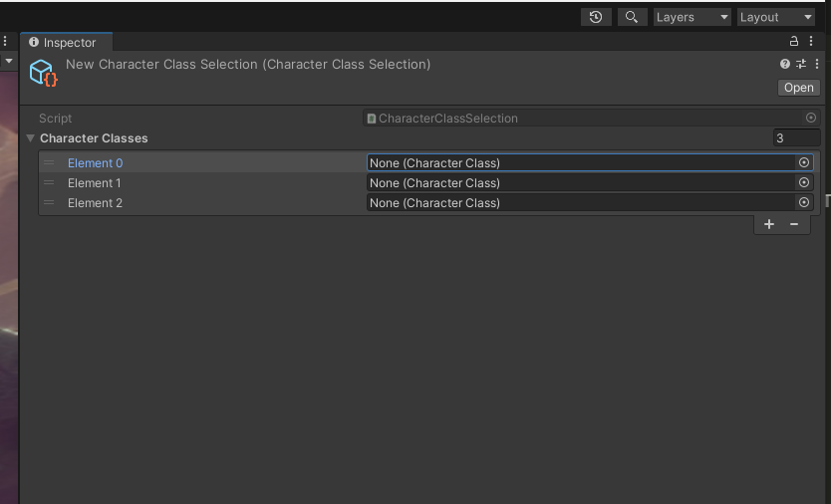Add a list element with plus button
Image resolution: width=831 pixels, height=504 pixels.
(769, 224)
